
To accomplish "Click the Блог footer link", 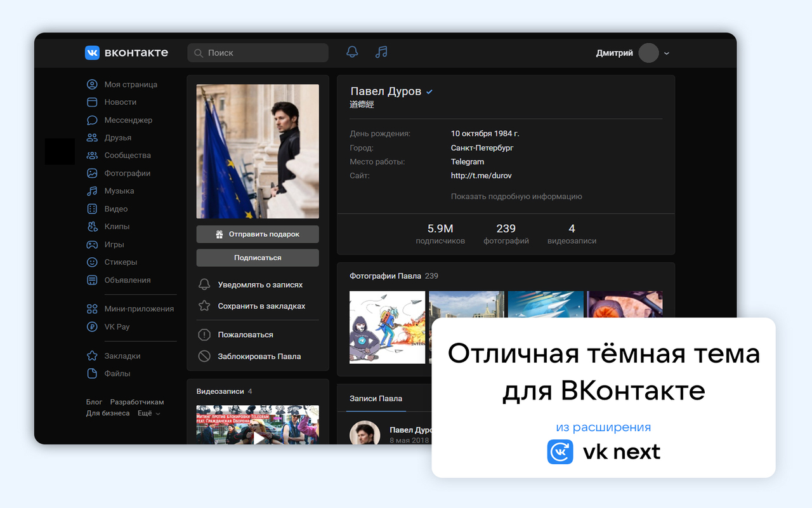I will 95,402.
